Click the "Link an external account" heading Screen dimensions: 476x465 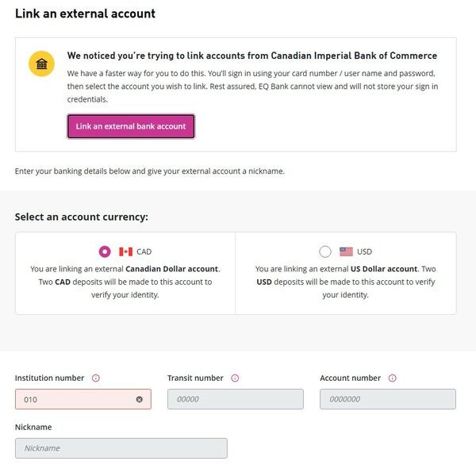(85, 13)
